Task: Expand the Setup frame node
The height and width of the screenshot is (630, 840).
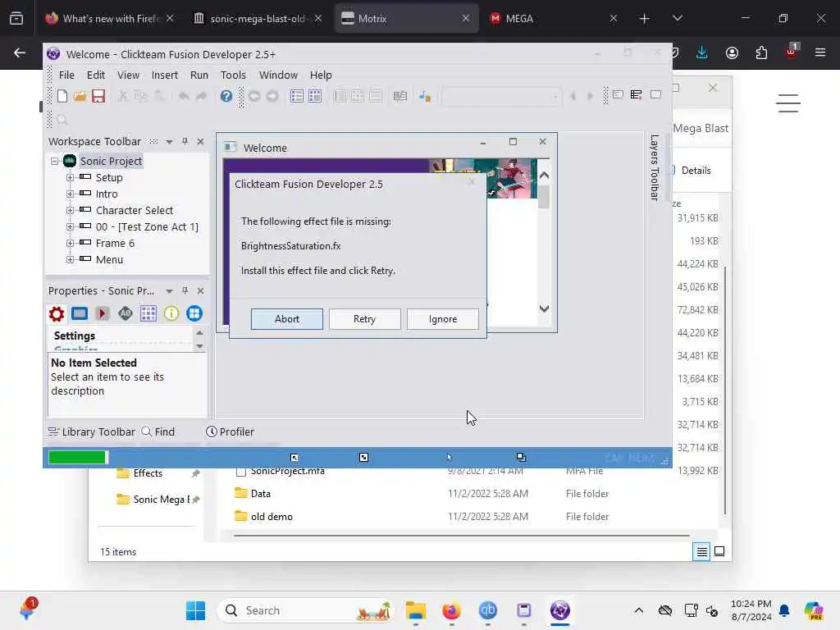Action: coord(71,177)
